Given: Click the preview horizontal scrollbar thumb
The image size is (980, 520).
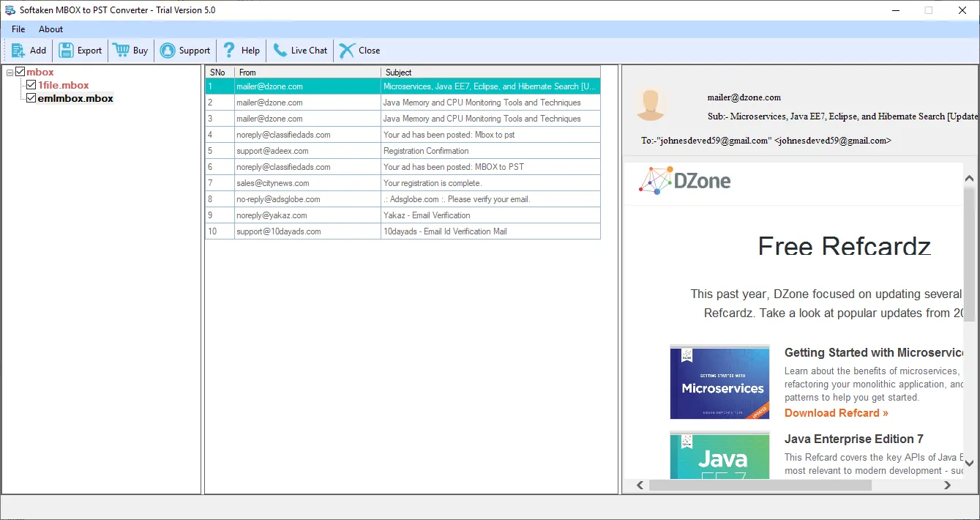Looking at the screenshot, I should tap(760, 485).
